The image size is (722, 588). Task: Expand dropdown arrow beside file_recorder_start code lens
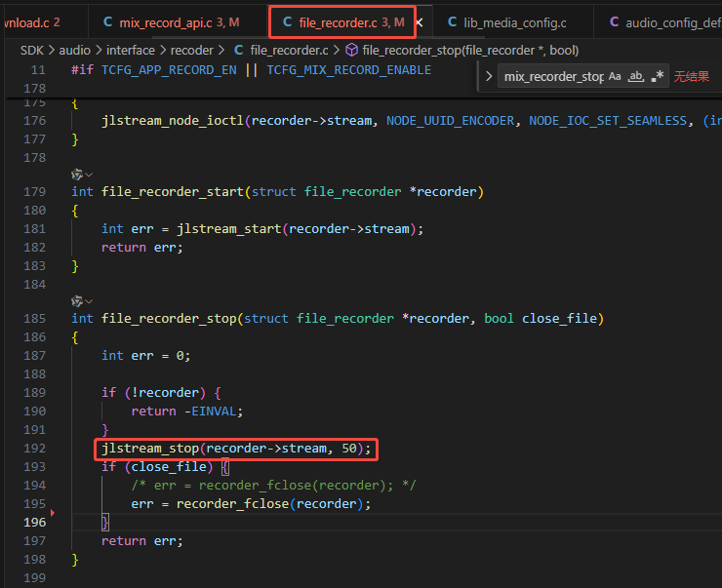pos(89,175)
